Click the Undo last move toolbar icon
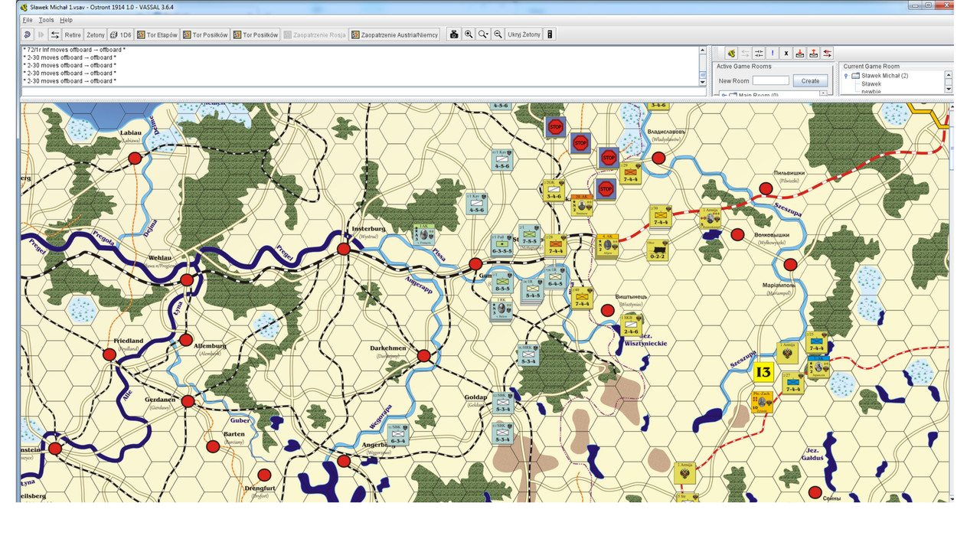The height and width of the screenshot is (552, 980). coord(28,34)
